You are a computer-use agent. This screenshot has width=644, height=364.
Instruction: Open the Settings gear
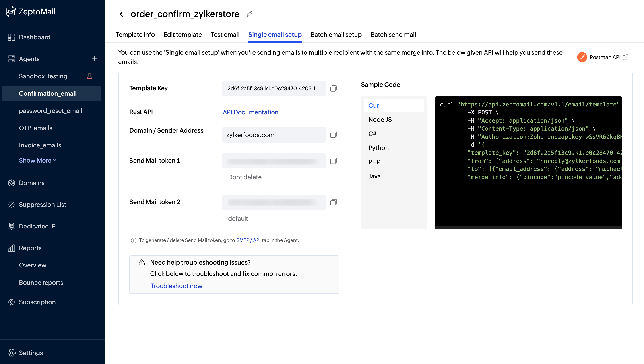(31, 353)
